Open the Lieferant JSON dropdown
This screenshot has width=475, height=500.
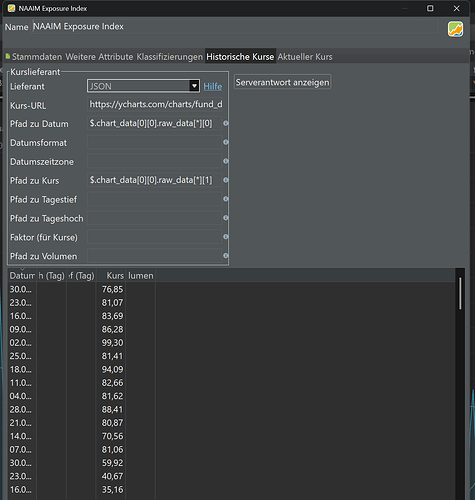[143, 86]
